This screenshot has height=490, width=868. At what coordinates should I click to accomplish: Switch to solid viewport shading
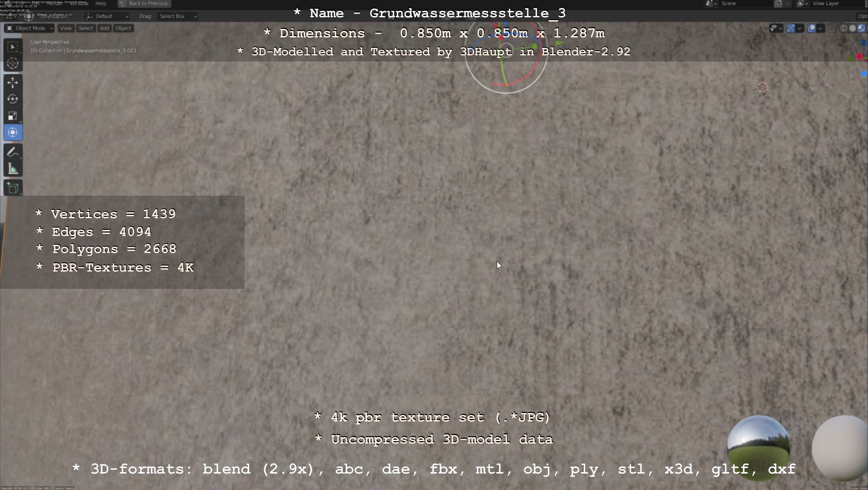coord(852,28)
